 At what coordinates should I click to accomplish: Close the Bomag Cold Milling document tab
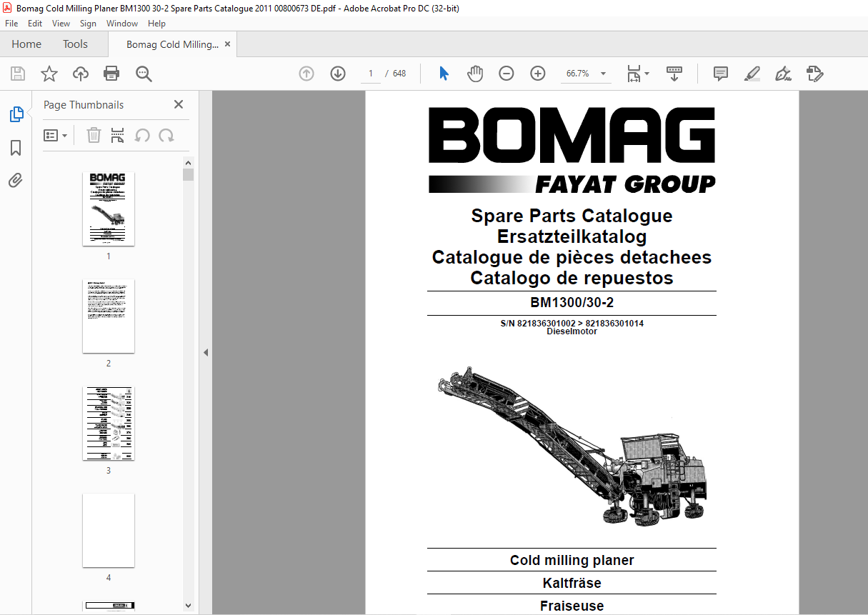pyautogui.click(x=227, y=44)
